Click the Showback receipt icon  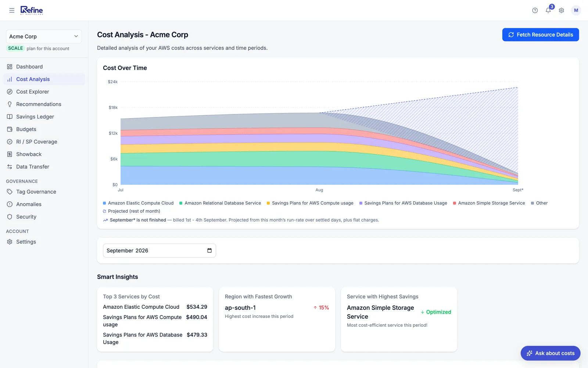coord(10,154)
